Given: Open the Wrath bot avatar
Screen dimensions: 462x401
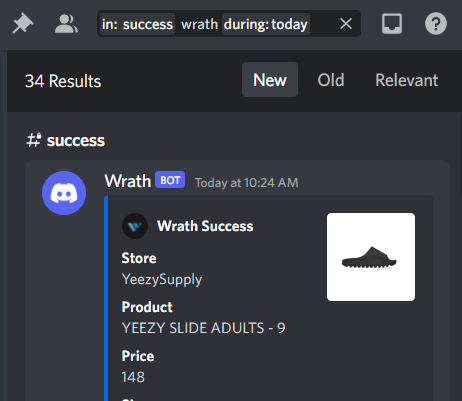Looking at the screenshot, I should tap(64, 193).
